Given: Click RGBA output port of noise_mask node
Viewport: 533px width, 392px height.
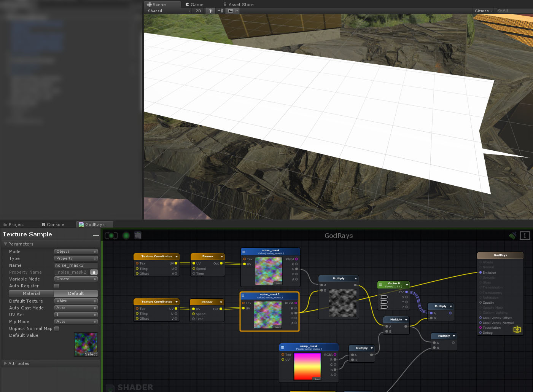Looking at the screenshot, I should pyautogui.click(x=296, y=259).
